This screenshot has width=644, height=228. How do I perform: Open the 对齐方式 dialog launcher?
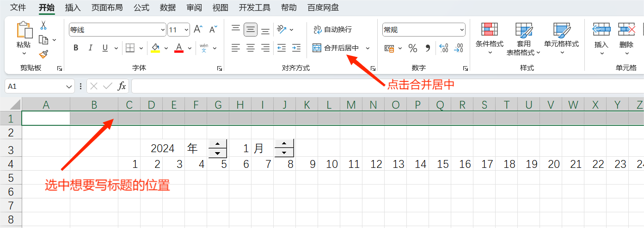(373, 68)
